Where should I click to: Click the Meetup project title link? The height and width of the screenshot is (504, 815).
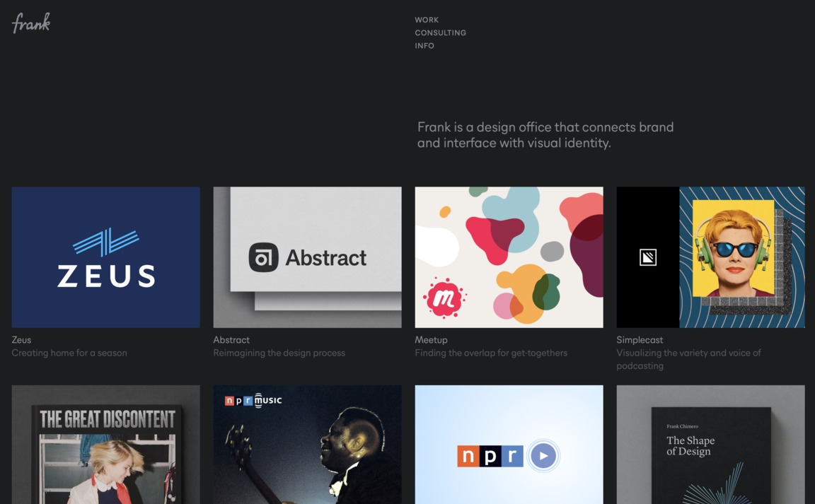[x=431, y=340]
